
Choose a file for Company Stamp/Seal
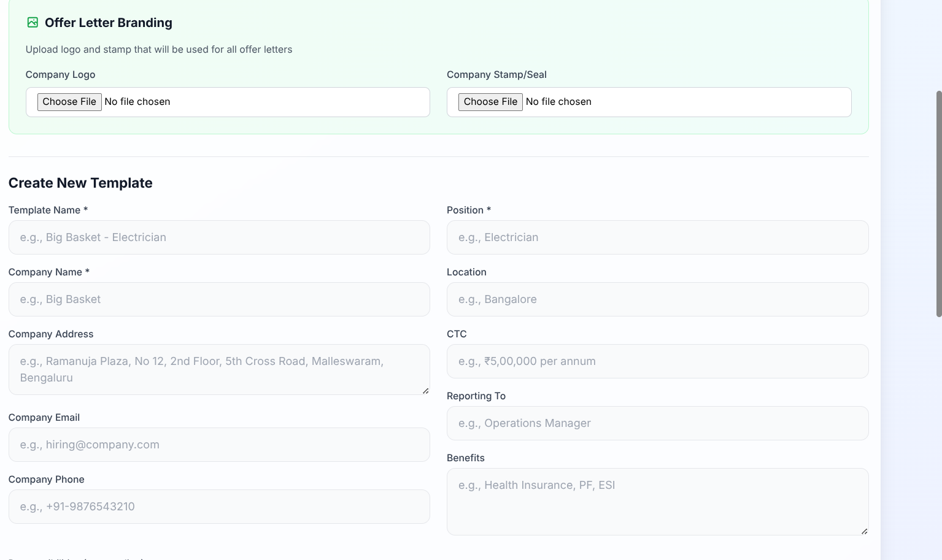(490, 102)
